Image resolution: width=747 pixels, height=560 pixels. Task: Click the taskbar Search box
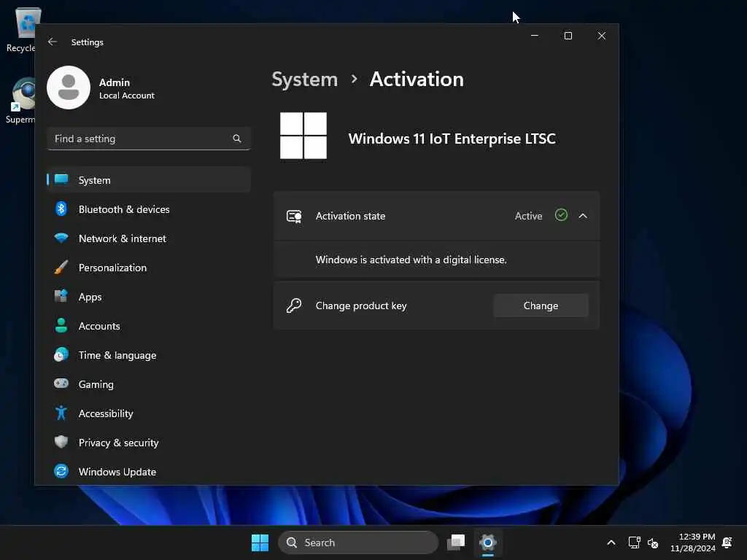tap(357, 542)
